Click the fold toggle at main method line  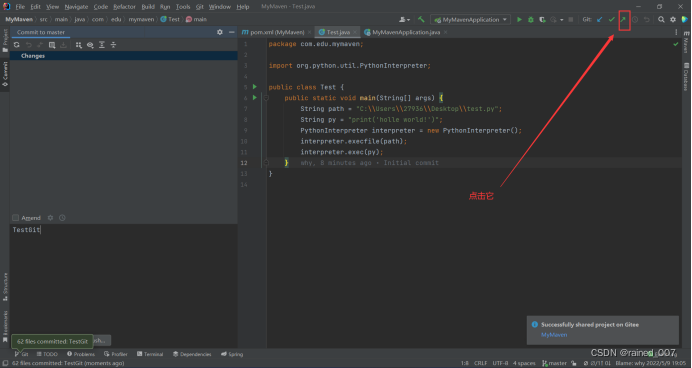click(266, 98)
